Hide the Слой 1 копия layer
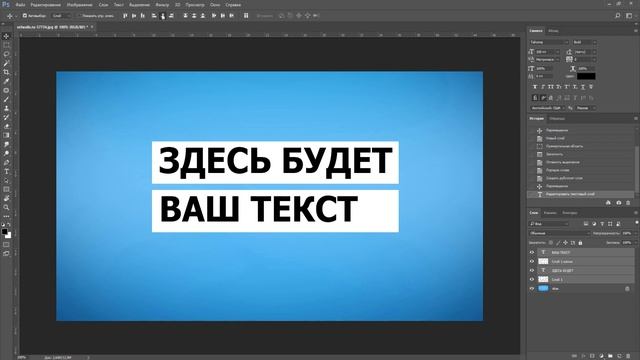Image resolution: width=640 pixels, height=360 pixels. (x=532, y=261)
